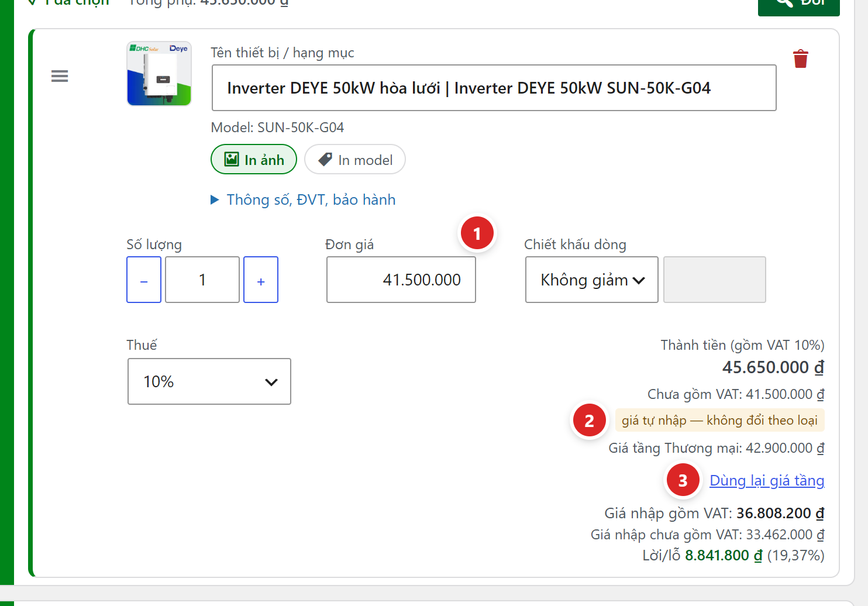Edit the 'Đơn giá' price field 41.500.000
The image size is (868, 606).
click(x=401, y=280)
